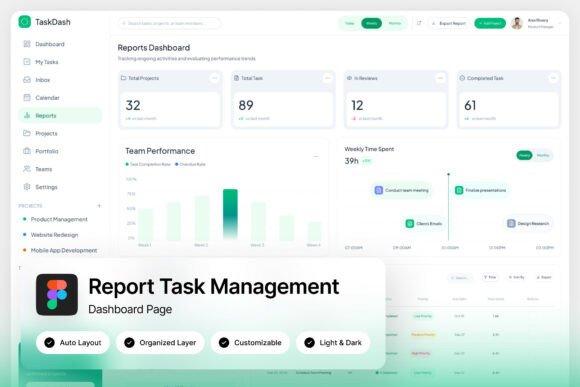Screen dimensions: 580x387
Task: Click the value 12 on In Reviews
Action: (357, 105)
